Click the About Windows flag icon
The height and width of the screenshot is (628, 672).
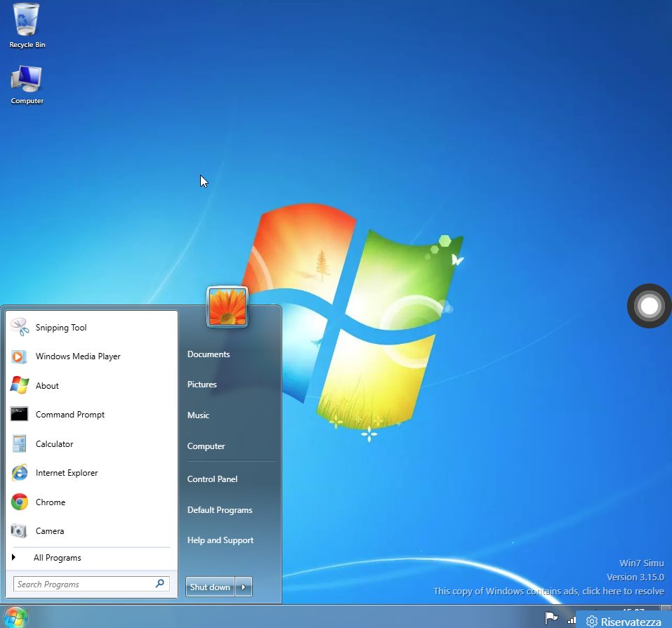[x=19, y=385]
